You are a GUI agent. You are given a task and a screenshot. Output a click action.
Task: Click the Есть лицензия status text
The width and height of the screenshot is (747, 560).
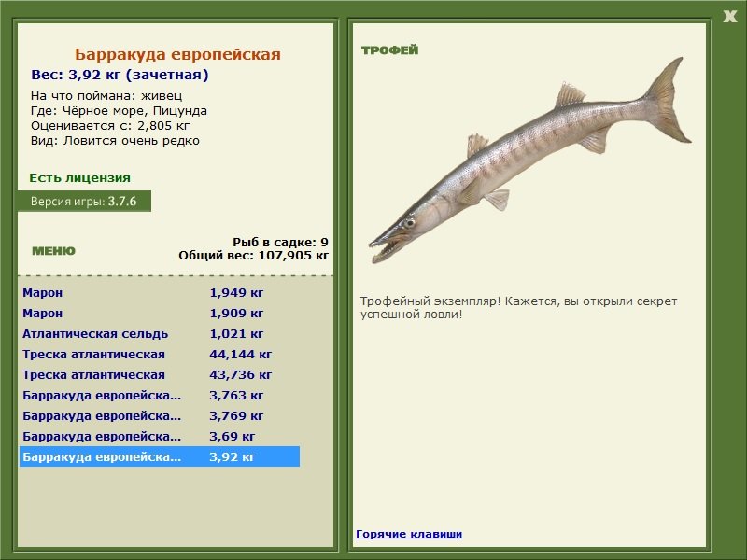79,177
